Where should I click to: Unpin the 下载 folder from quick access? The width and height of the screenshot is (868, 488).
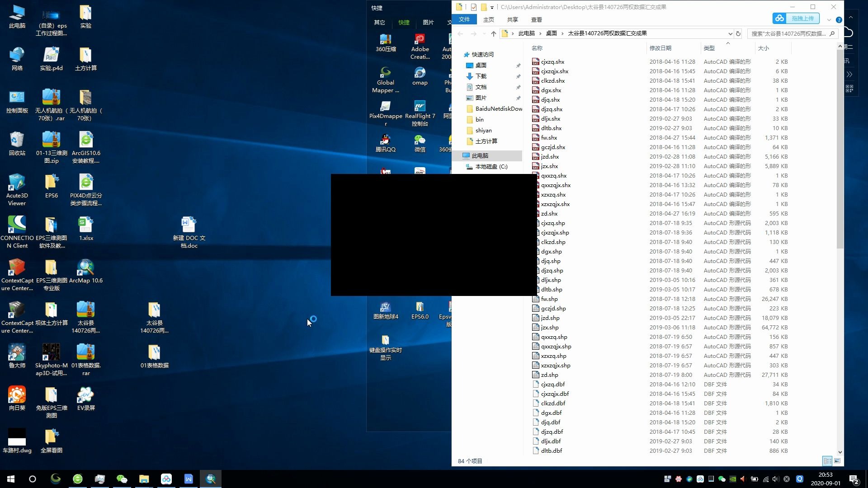coord(518,76)
